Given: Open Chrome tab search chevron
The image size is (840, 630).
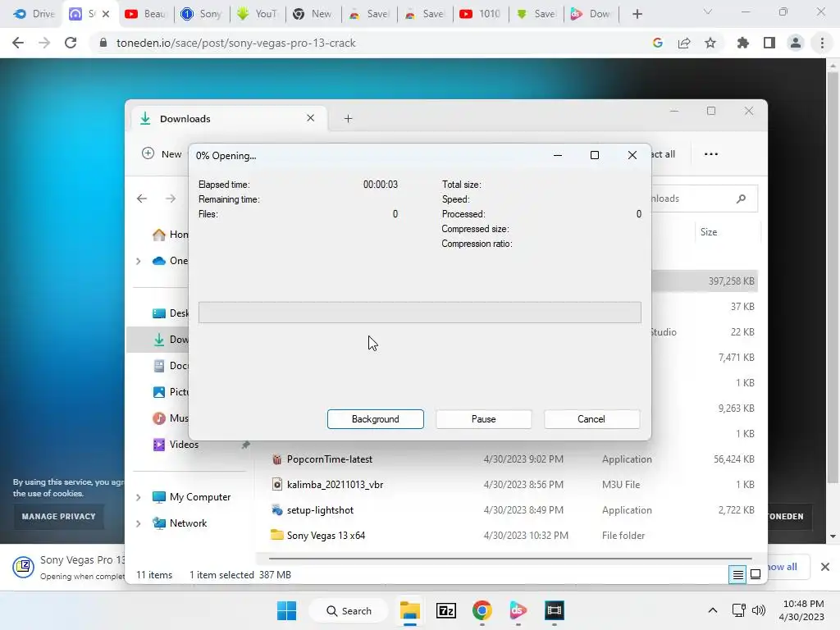Looking at the screenshot, I should pos(708,11).
